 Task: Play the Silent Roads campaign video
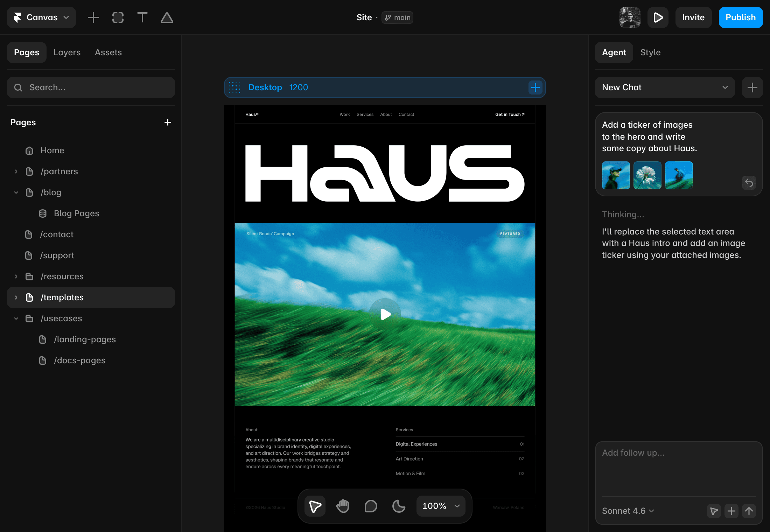pos(385,314)
